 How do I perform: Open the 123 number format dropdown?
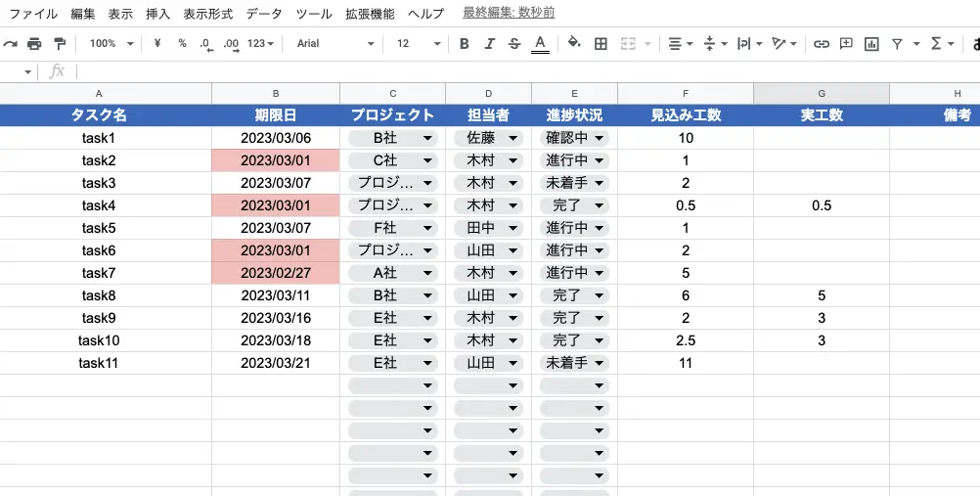260,43
